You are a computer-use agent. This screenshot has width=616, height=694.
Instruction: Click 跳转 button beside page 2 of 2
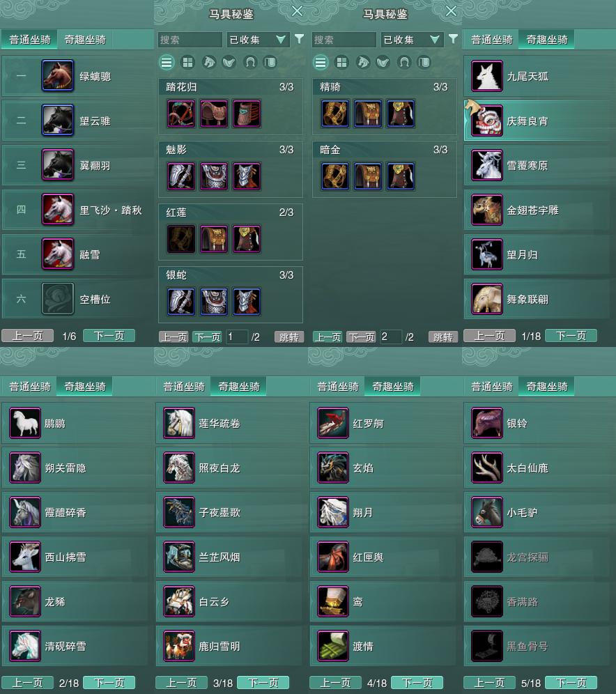coord(443,337)
